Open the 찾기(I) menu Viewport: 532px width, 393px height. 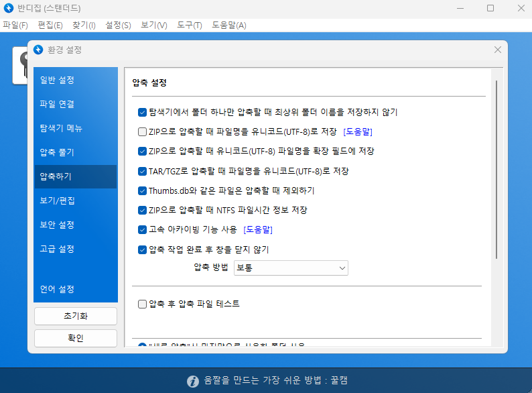[x=84, y=25]
